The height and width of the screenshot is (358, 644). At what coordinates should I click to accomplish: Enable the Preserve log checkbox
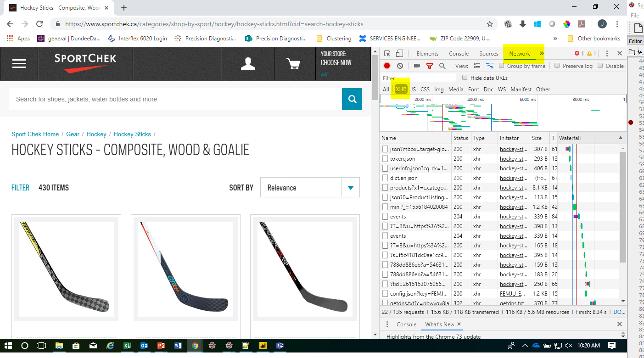[x=557, y=66]
